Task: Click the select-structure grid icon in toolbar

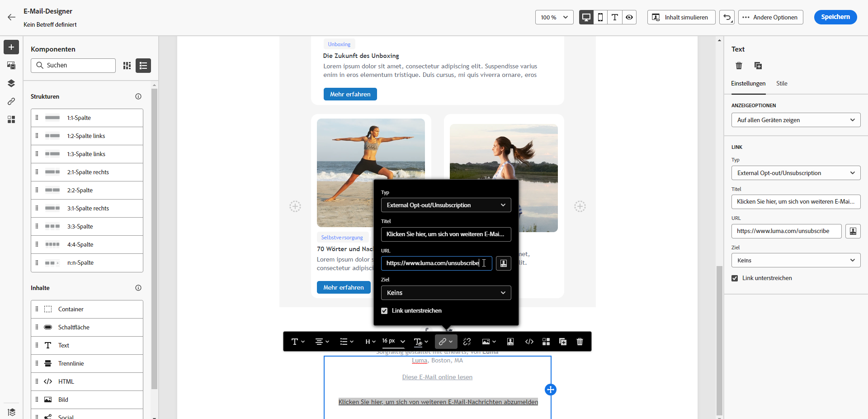Action: pos(546,342)
